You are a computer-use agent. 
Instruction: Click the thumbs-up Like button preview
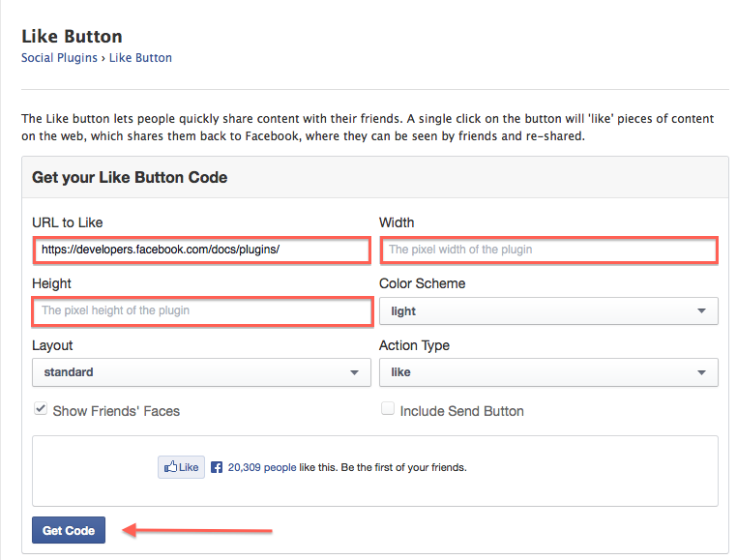click(x=181, y=467)
